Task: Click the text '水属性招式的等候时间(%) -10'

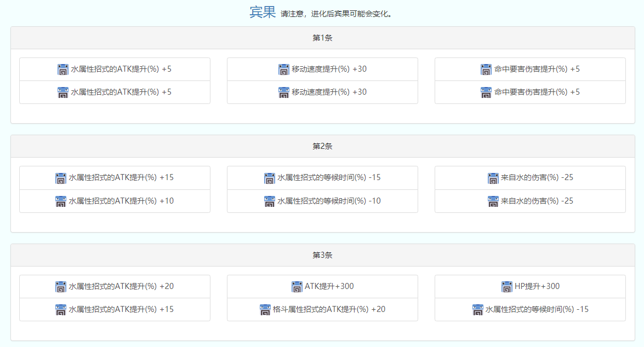Action: (329, 201)
